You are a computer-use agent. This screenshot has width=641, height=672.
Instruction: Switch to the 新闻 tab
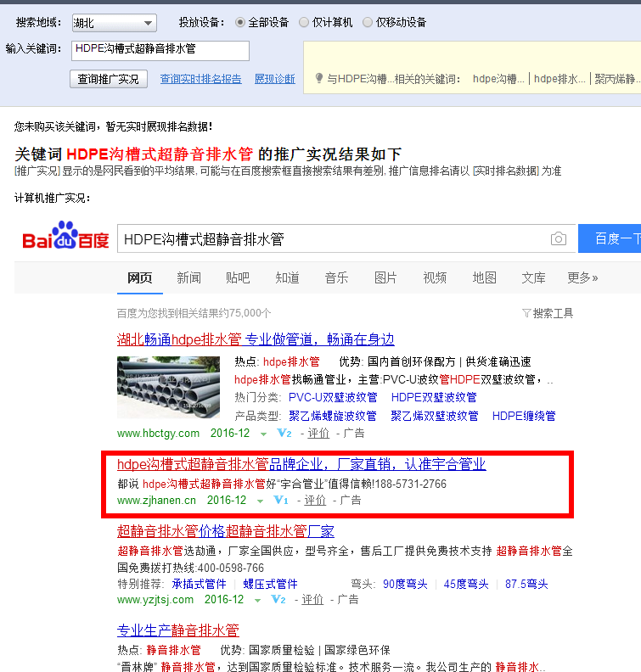tap(189, 277)
